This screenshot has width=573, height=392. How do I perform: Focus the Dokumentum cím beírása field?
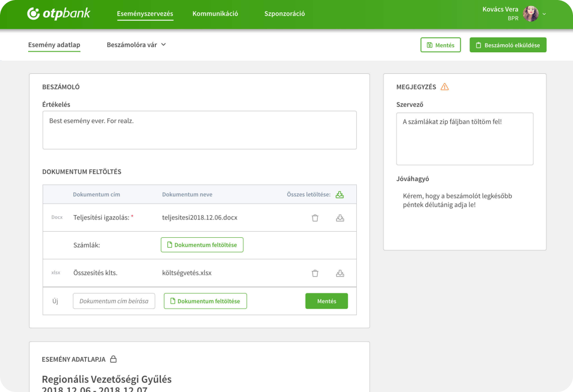pos(114,301)
